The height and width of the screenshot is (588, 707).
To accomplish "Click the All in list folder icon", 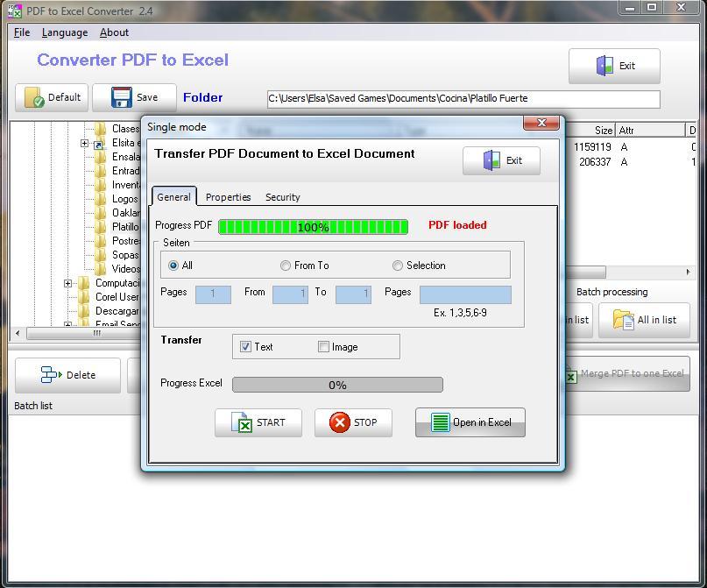I will coord(624,320).
